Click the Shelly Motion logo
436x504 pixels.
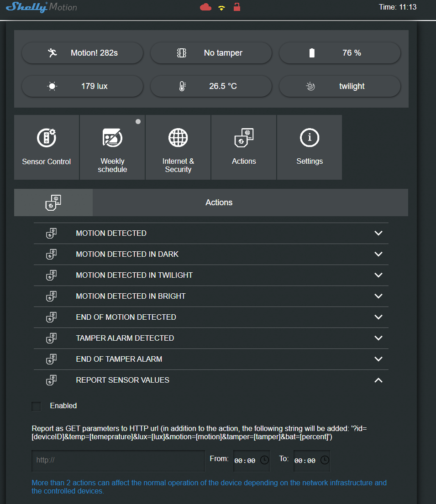[x=41, y=7]
